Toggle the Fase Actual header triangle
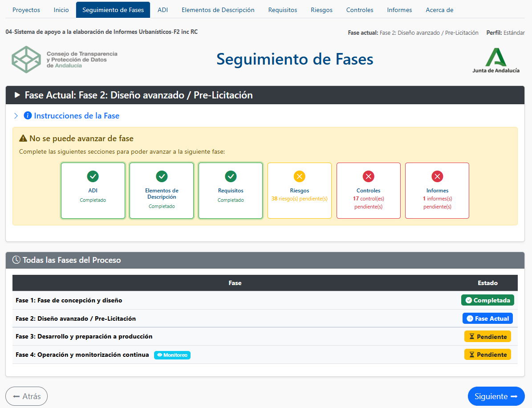Viewport: 532px width, 408px height. coord(17,95)
